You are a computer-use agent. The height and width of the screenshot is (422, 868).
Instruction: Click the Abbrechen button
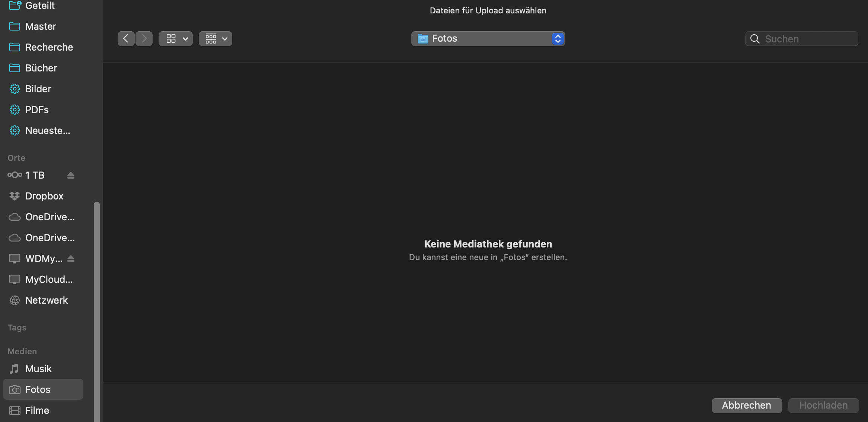(747, 405)
